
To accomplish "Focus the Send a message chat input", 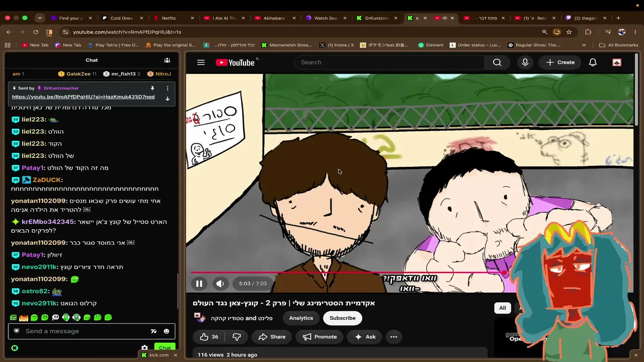I will pyautogui.click(x=92, y=331).
